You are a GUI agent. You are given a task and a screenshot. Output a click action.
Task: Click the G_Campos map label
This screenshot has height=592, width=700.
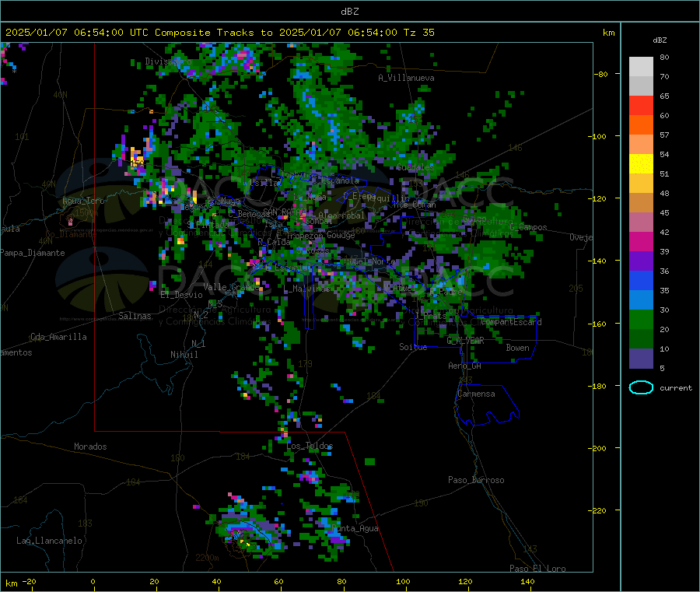click(x=529, y=227)
